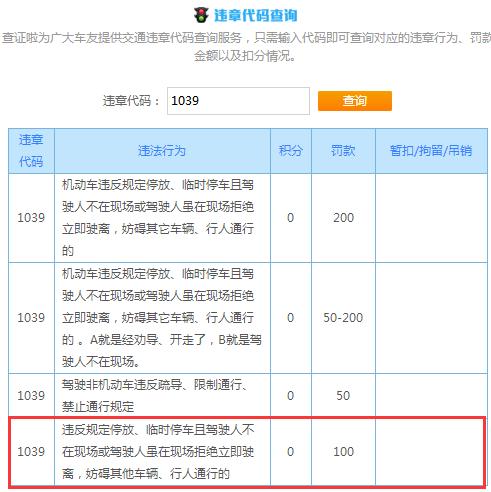491x492 pixels.
Task: Click the 违章代码 column header
Action: point(31,151)
